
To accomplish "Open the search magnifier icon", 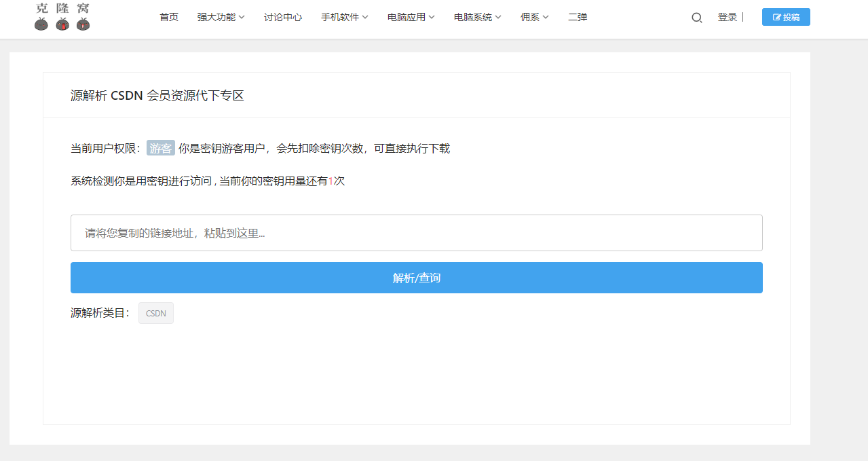I will coord(696,18).
